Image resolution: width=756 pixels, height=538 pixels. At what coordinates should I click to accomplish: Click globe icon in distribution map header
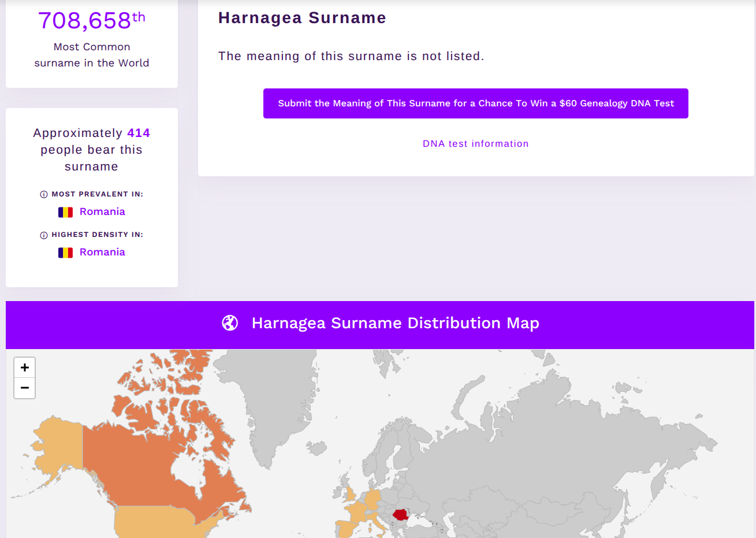[x=230, y=323]
